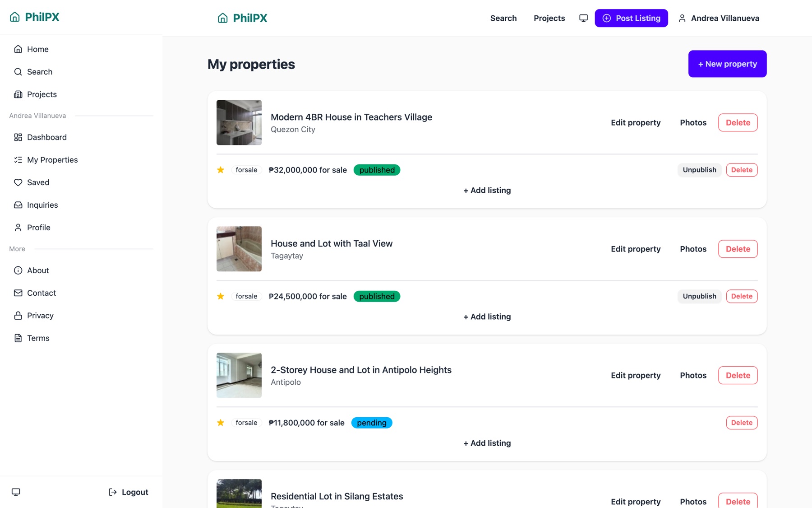812x508 pixels.
Task: Log out using the Logout button
Action: pyautogui.click(x=129, y=492)
